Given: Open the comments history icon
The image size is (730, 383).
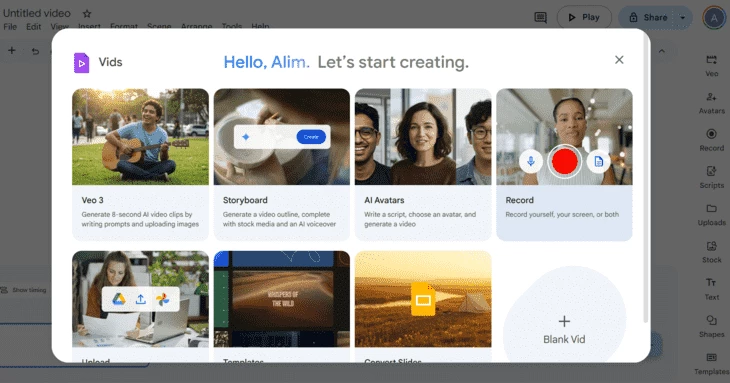Looking at the screenshot, I should click(540, 18).
